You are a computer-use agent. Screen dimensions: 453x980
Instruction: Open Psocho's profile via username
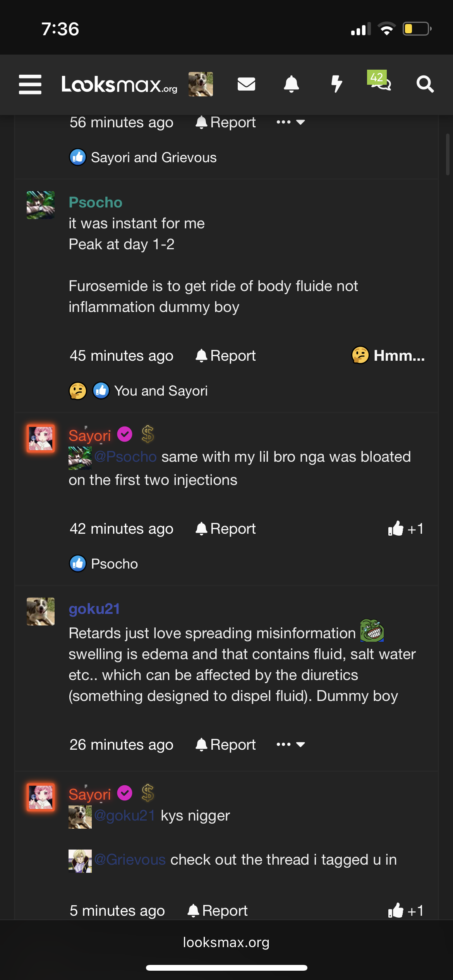pyautogui.click(x=95, y=202)
